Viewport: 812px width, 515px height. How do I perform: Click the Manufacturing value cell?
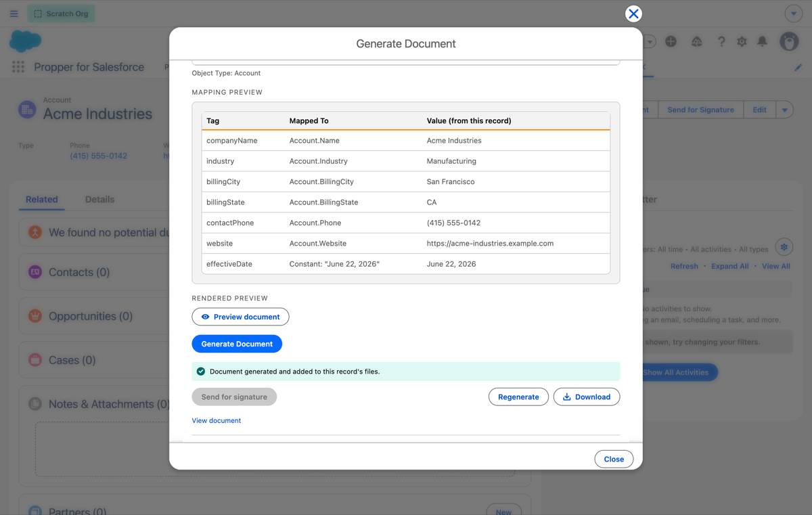pyautogui.click(x=451, y=161)
